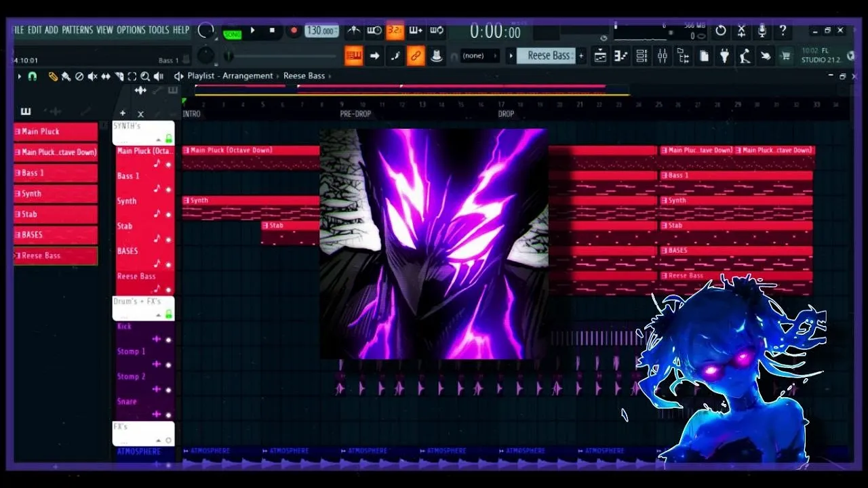Select BASES pattern in picker
Viewport: 868px width, 488px height.
click(56, 235)
